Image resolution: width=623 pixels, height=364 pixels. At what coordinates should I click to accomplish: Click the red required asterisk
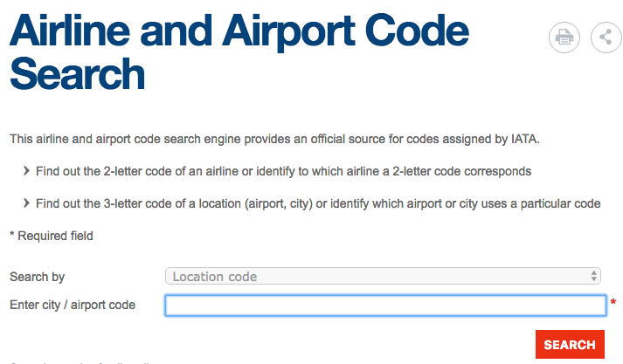(x=613, y=303)
